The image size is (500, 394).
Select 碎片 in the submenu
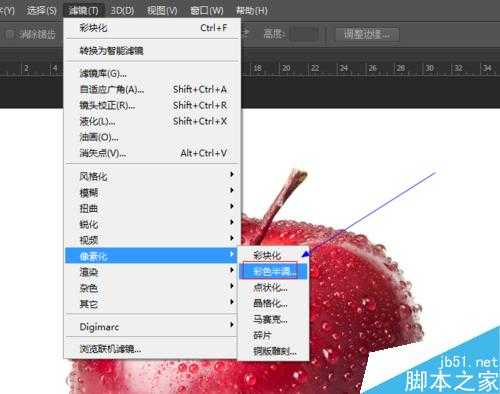273,336
